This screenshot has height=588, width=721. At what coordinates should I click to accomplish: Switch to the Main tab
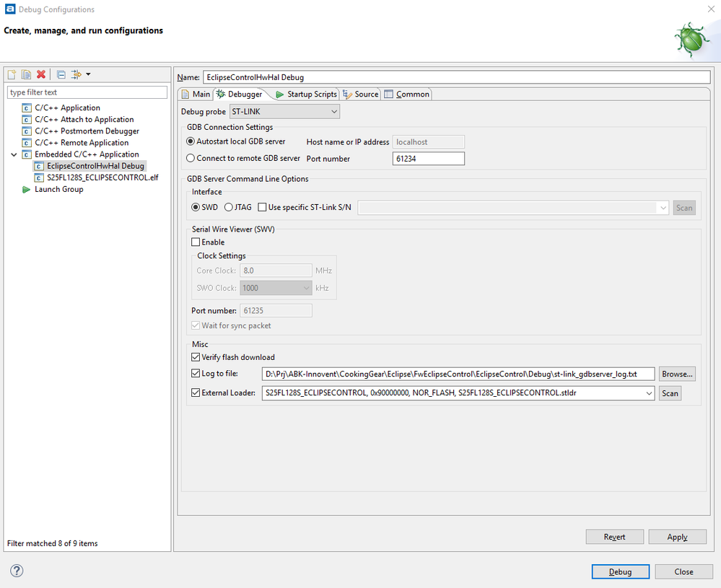[196, 95]
